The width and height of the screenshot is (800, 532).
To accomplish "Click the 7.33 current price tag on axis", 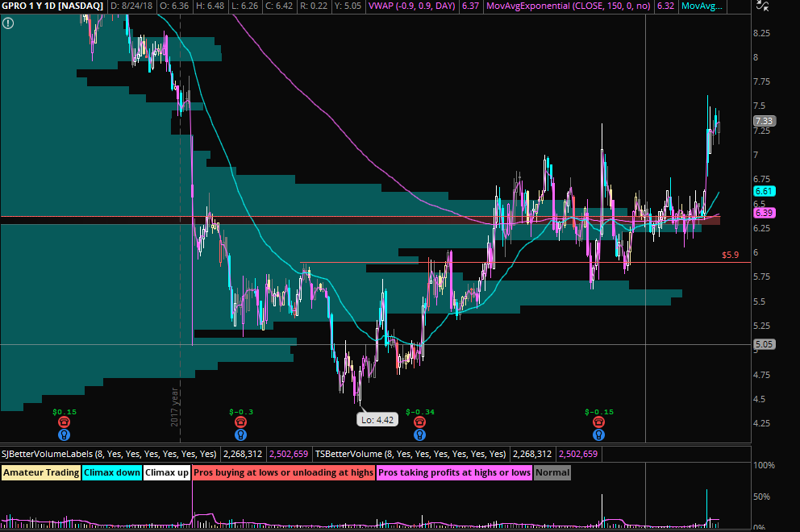I will click(x=764, y=121).
